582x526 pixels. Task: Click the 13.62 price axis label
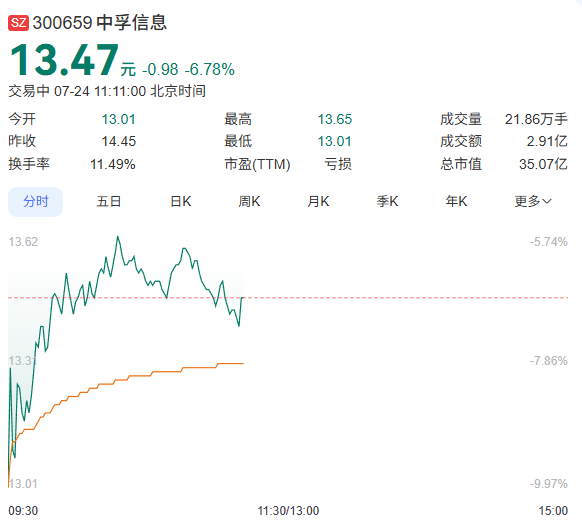pyautogui.click(x=23, y=242)
